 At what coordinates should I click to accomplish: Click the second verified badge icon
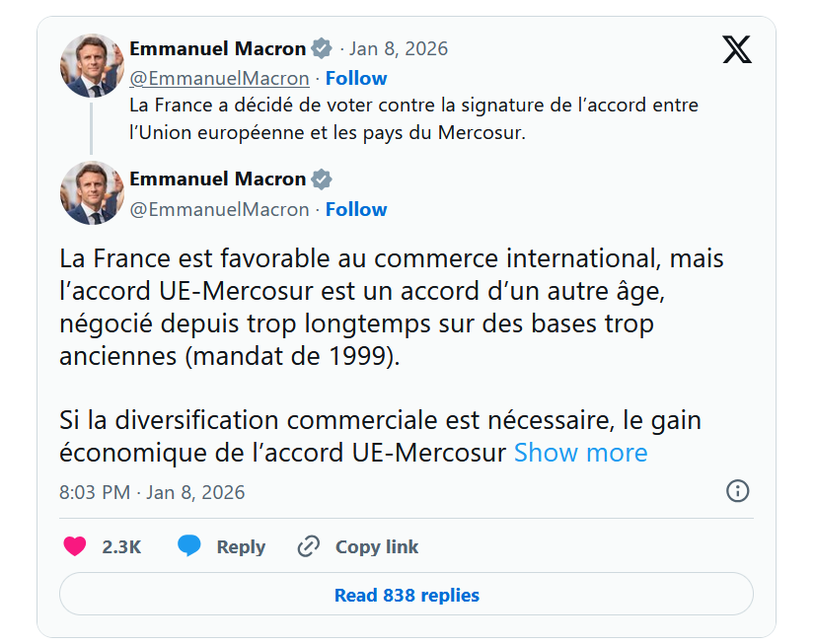click(x=322, y=179)
